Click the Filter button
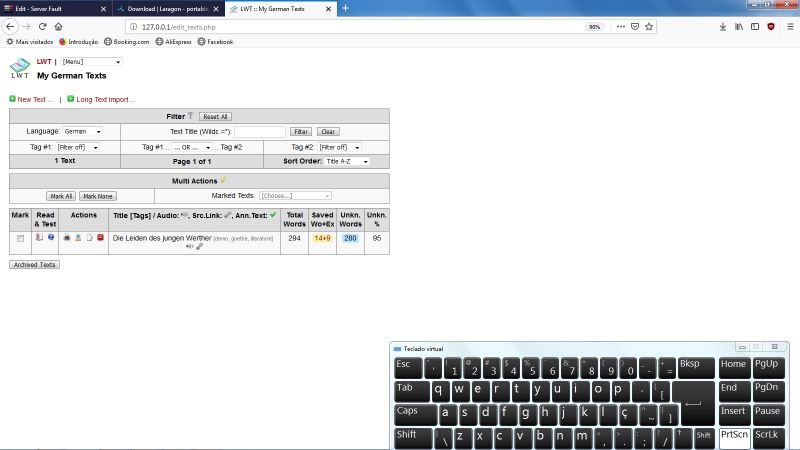This screenshot has width=800, height=450. pyautogui.click(x=301, y=132)
